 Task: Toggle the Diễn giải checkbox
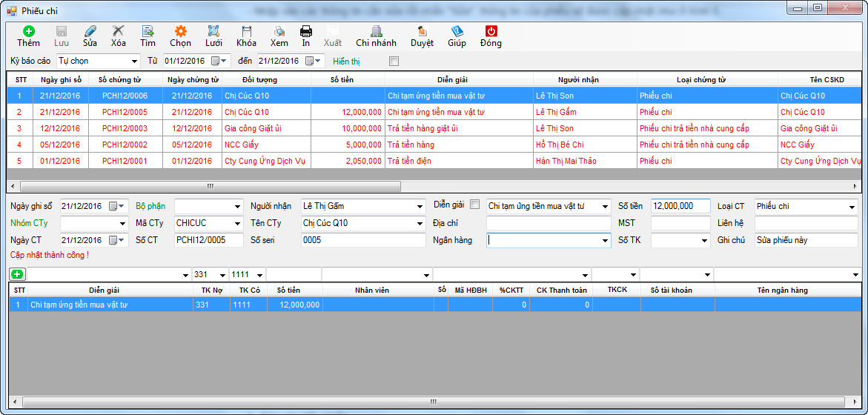pos(474,205)
